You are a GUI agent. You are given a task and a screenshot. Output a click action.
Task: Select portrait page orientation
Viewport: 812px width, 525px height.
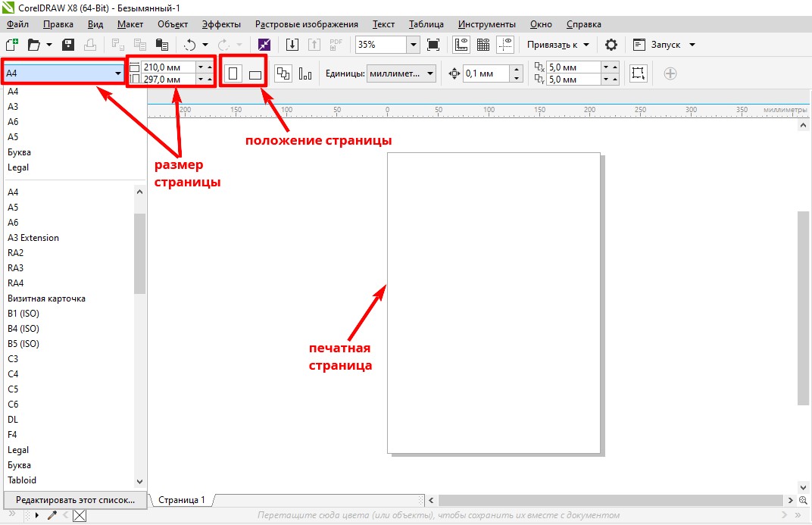tap(233, 73)
